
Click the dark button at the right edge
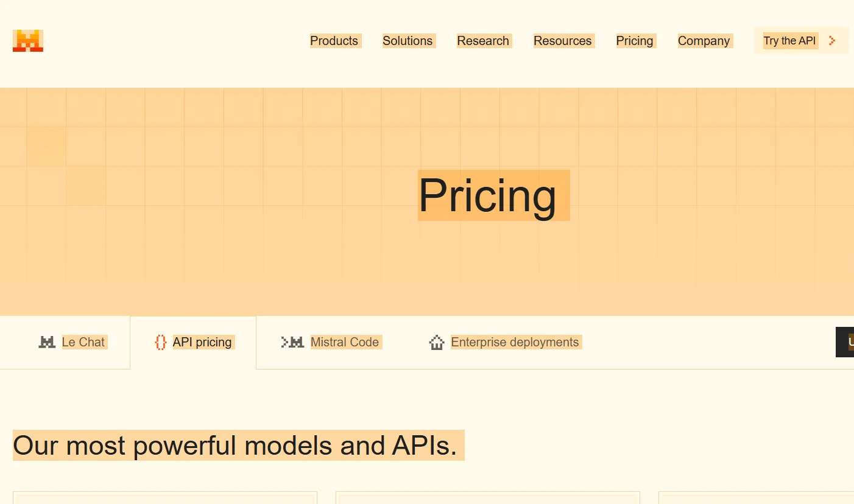click(845, 342)
